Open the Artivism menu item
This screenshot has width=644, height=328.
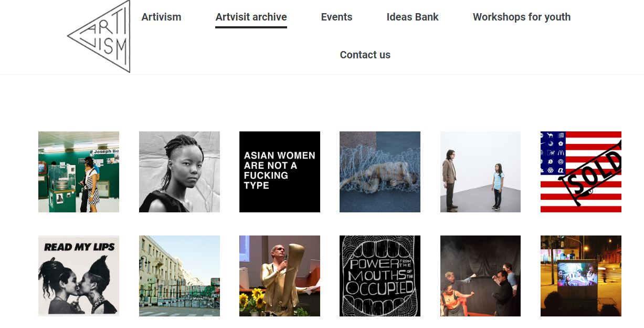click(x=161, y=17)
